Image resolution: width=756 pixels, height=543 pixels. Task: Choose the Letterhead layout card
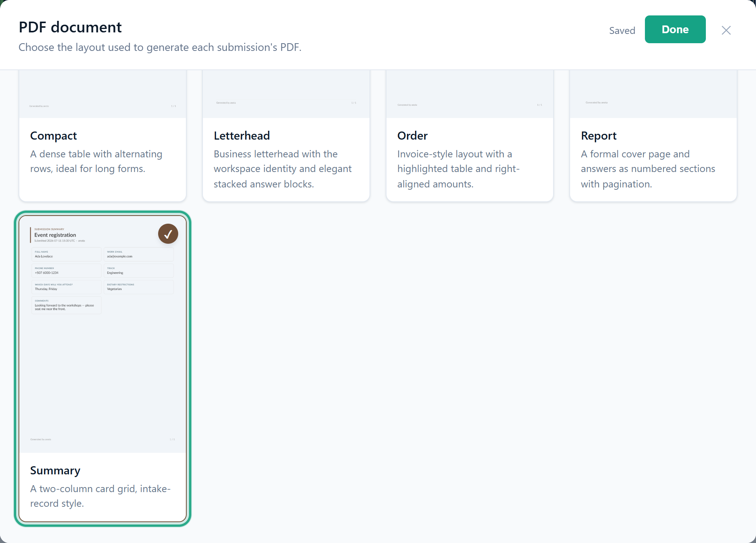click(x=286, y=136)
